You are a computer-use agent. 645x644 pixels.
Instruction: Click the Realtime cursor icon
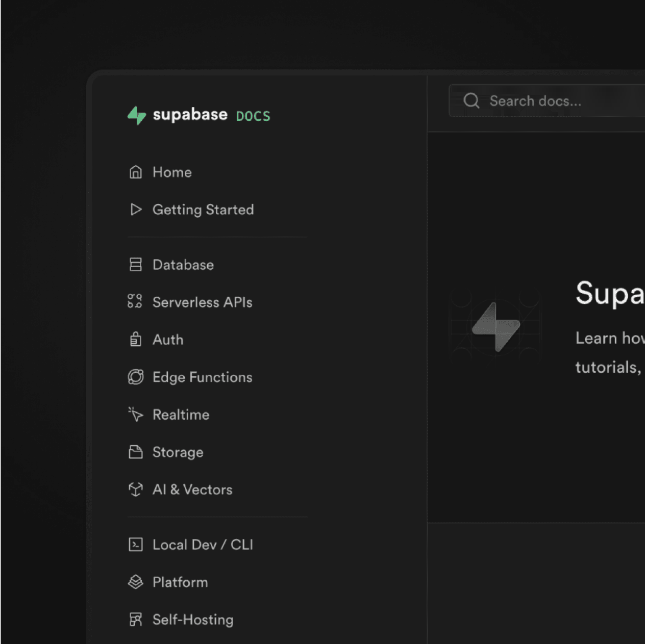[x=135, y=415]
